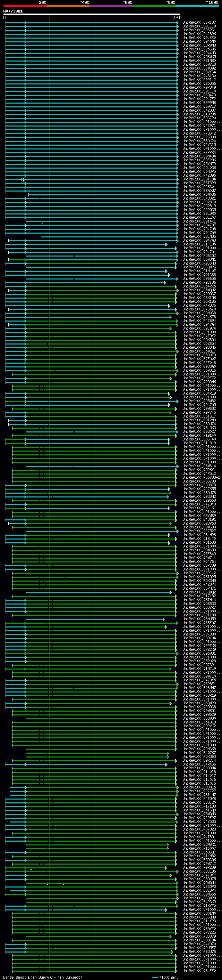This screenshot has height=980, width=222.
Task: Select the UniRef100_A4ZDY2 label
Action: (199, 336)
